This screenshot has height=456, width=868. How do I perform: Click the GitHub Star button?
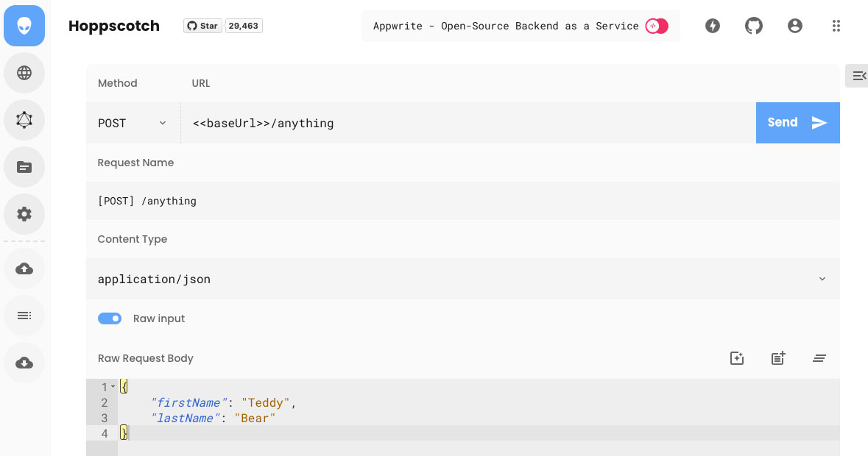pyautogui.click(x=202, y=26)
